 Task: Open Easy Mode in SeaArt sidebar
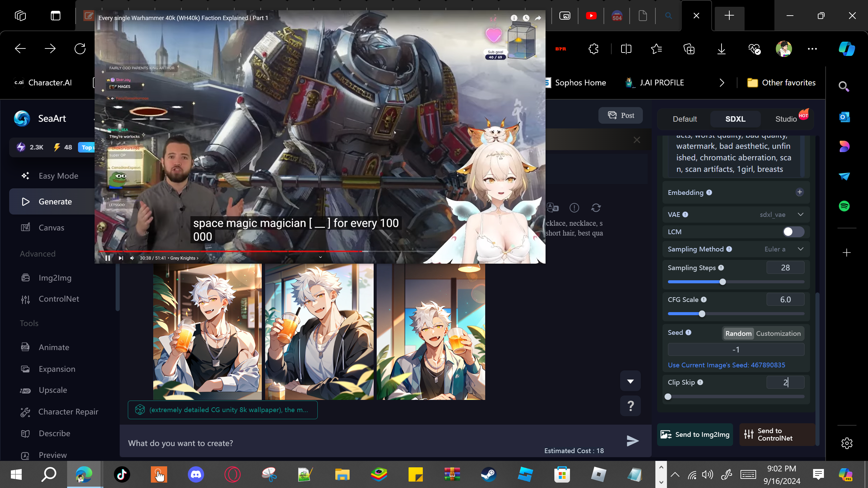click(58, 176)
